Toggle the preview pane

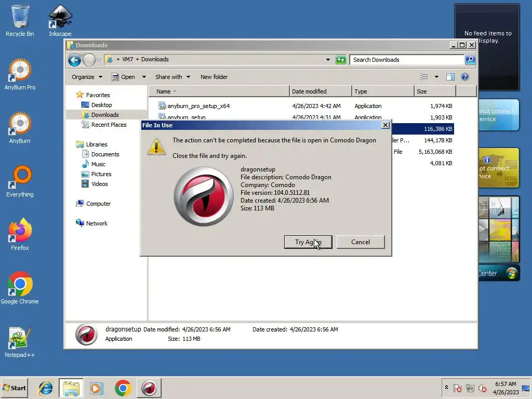point(450,77)
